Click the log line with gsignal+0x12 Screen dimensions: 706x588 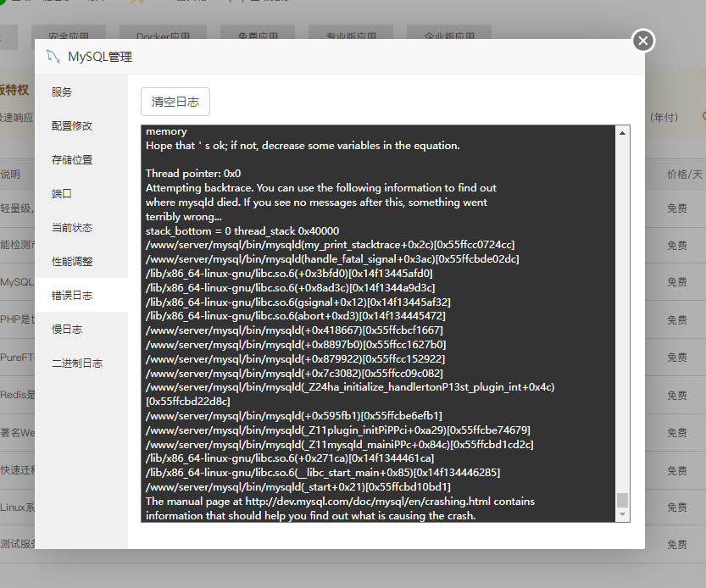(298, 302)
